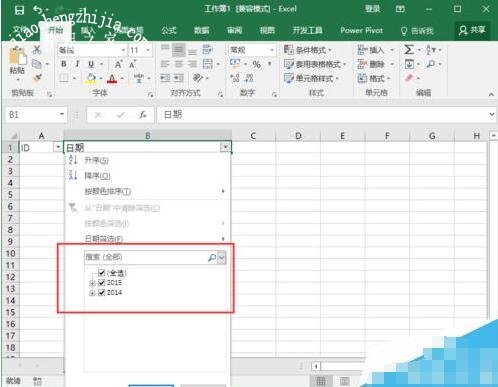Merge and center cells
Screen dimensions: 498x387
[208, 64]
